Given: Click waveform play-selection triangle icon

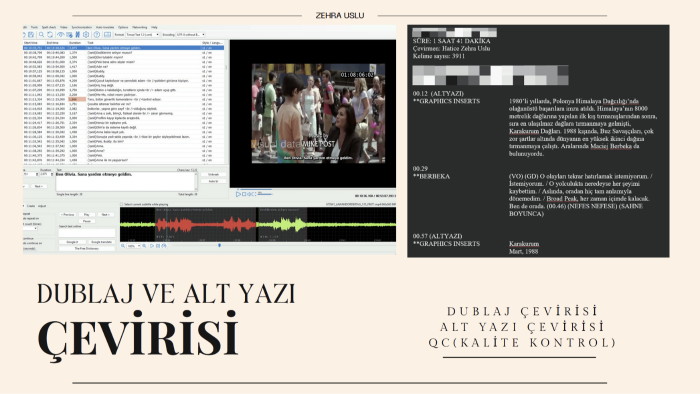Looking at the screenshot, I should pyautogui.click(x=152, y=246).
